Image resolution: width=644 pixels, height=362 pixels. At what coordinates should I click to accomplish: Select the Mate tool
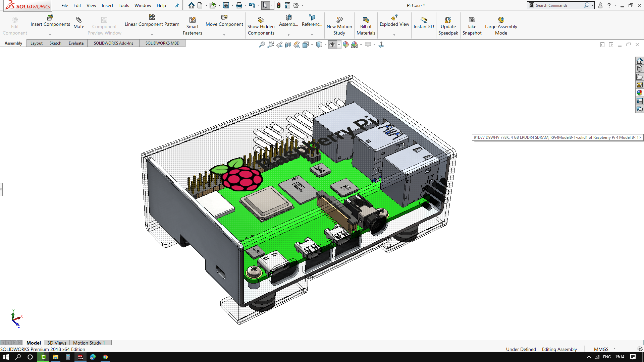pyautogui.click(x=79, y=23)
